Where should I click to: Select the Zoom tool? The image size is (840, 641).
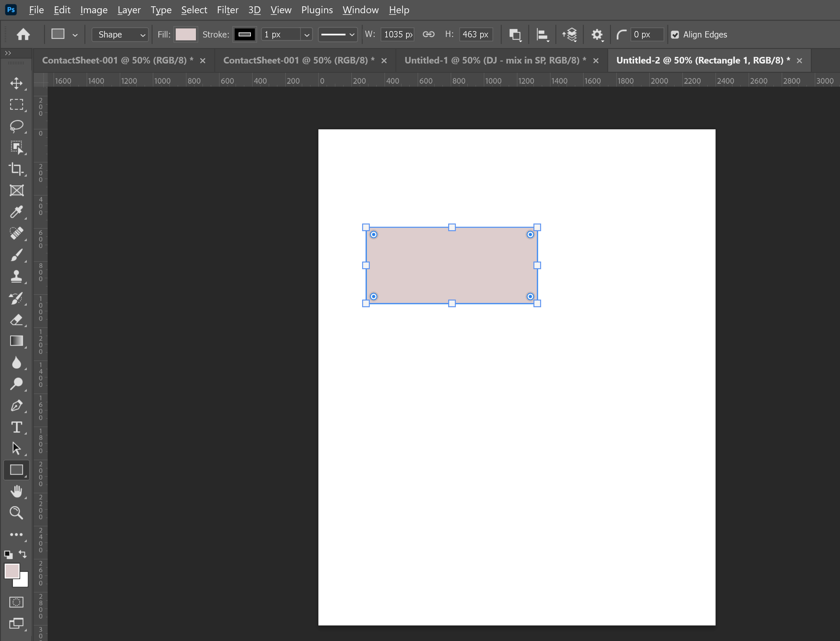tap(17, 513)
